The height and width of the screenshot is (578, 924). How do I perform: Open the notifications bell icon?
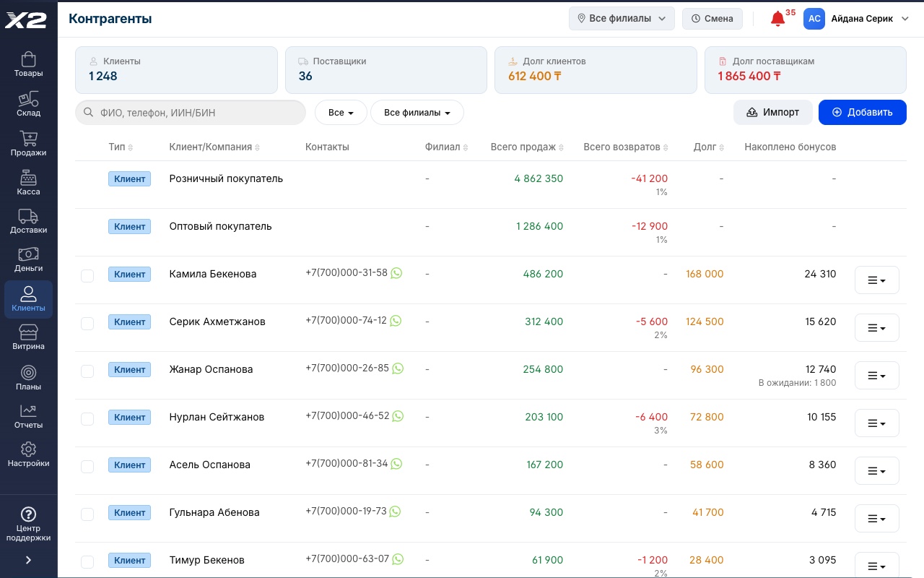[777, 19]
